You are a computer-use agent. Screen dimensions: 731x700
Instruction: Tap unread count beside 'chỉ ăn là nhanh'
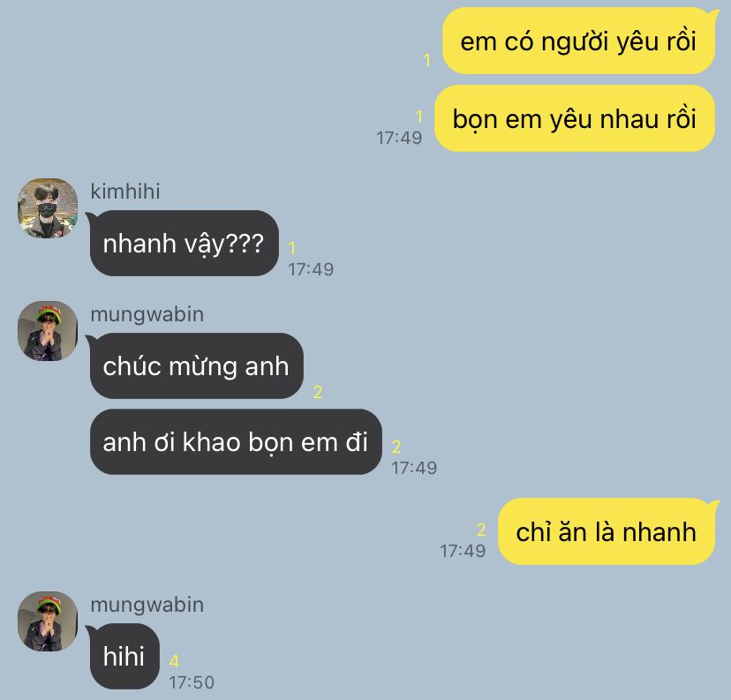(x=481, y=530)
